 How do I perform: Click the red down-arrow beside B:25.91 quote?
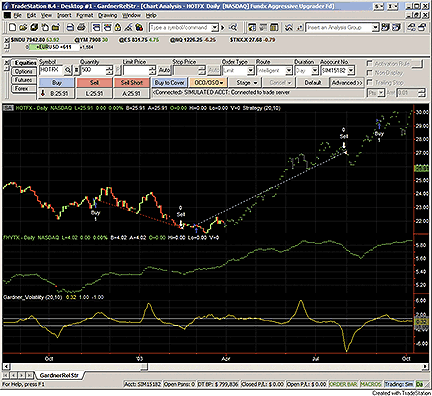point(43,94)
